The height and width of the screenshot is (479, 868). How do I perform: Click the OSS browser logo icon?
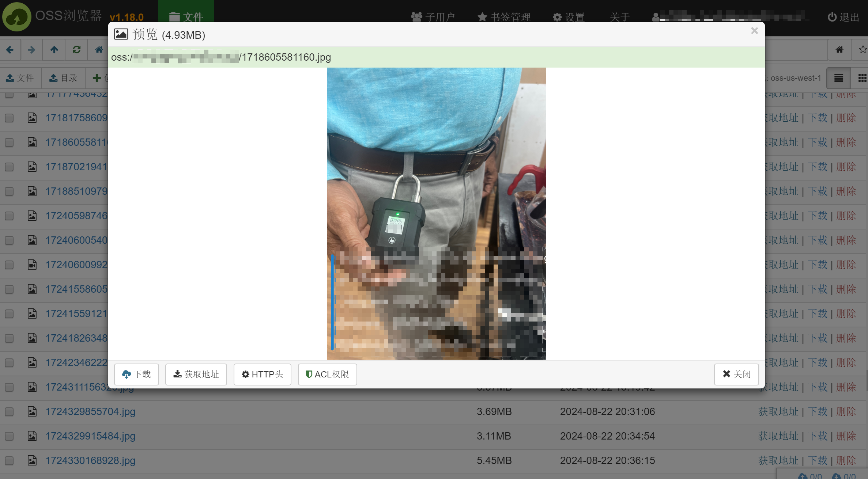tap(16, 17)
